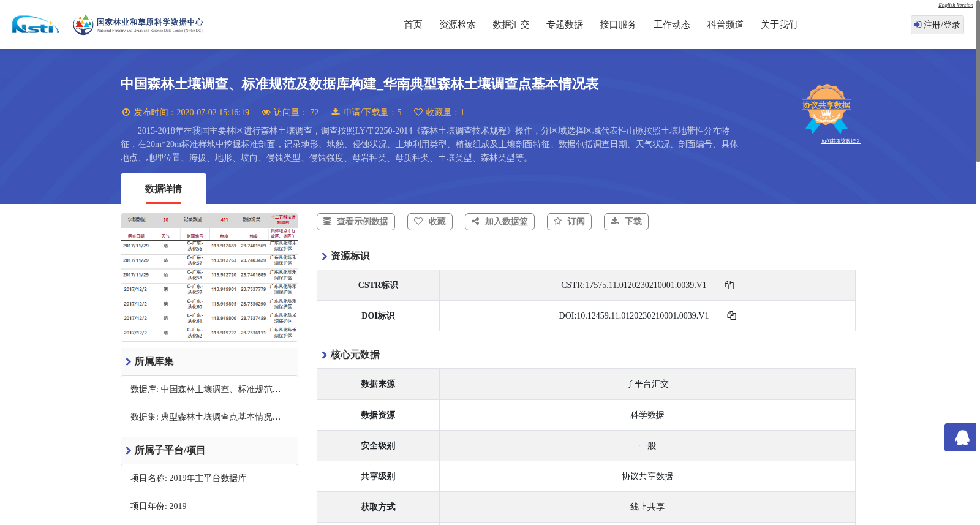980x525 pixels.
Task: Click the 线上共享 cell
Action: 647,507
